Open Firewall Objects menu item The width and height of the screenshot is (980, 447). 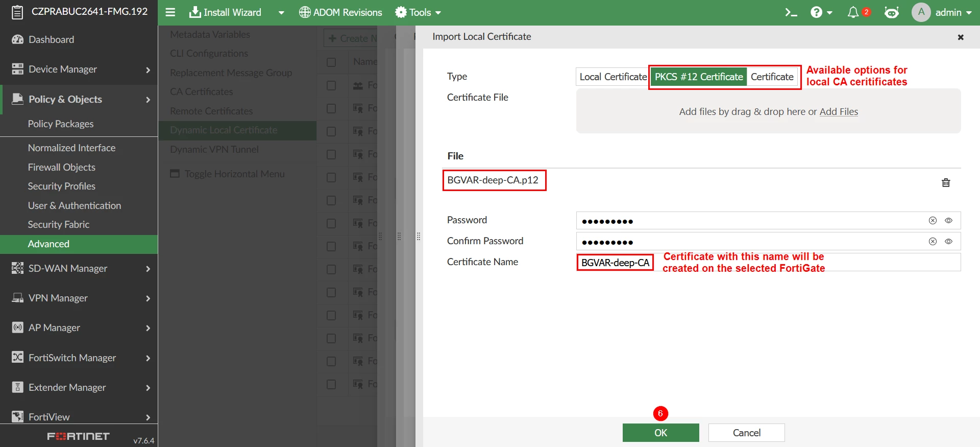coord(61,167)
